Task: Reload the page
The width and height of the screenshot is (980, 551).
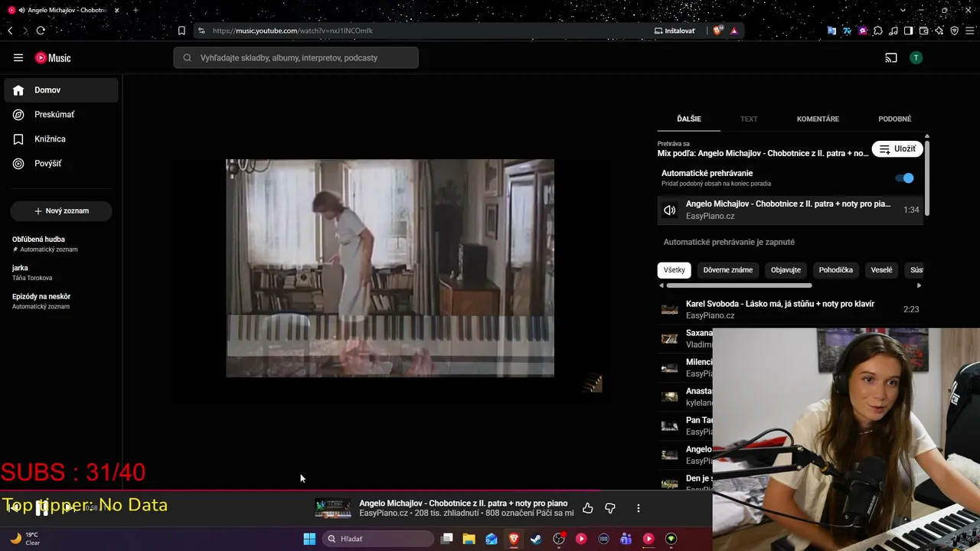Action: pyautogui.click(x=41, y=31)
